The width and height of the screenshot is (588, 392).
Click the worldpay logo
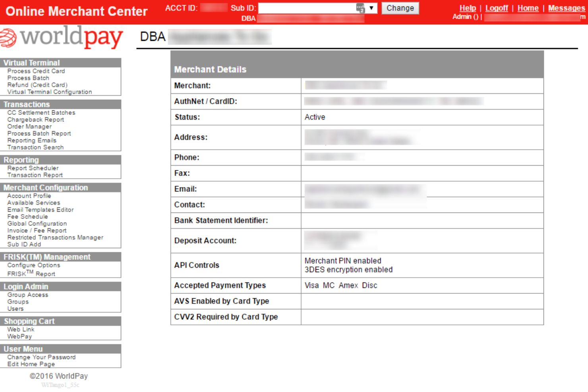coord(62,37)
